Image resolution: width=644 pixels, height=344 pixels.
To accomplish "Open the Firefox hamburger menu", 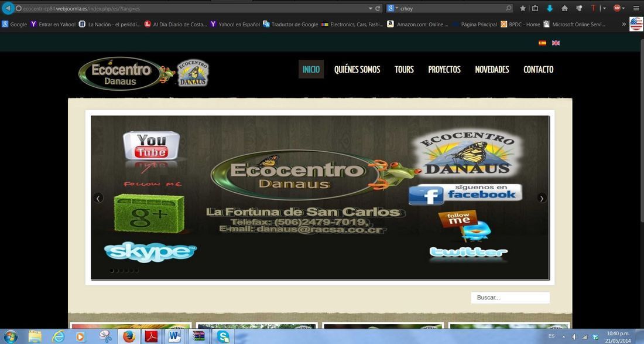I will [x=636, y=8].
